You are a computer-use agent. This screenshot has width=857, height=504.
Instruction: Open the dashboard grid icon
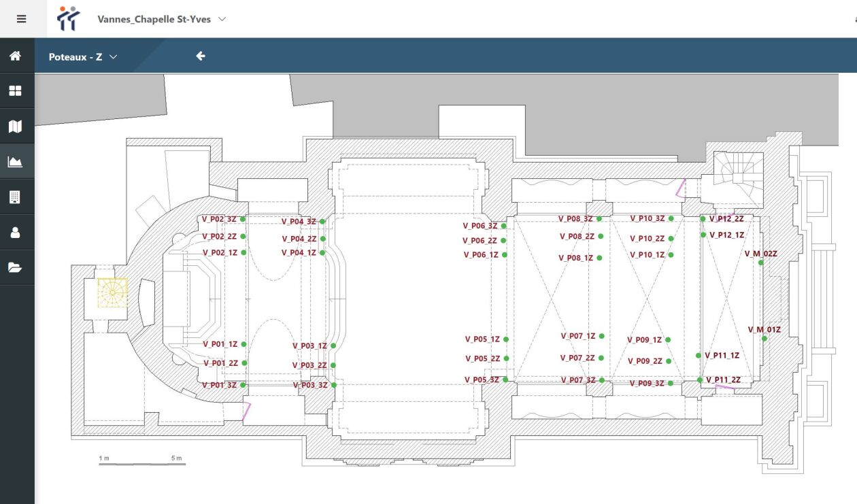15,90
